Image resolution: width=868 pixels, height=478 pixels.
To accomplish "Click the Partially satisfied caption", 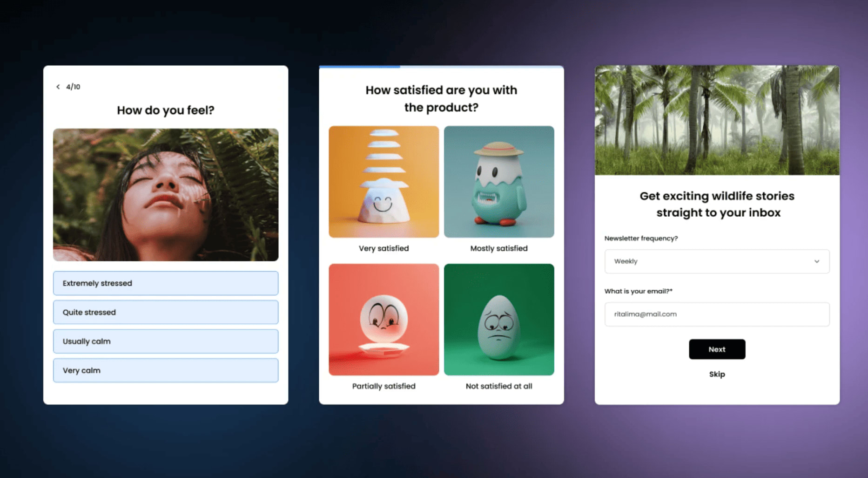I will pos(384,386).
